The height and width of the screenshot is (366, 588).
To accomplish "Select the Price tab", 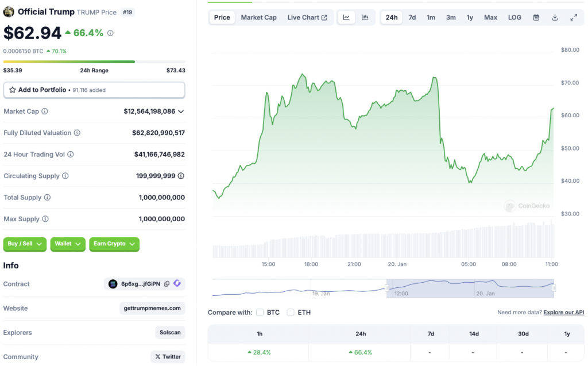I will pos(222,17).
